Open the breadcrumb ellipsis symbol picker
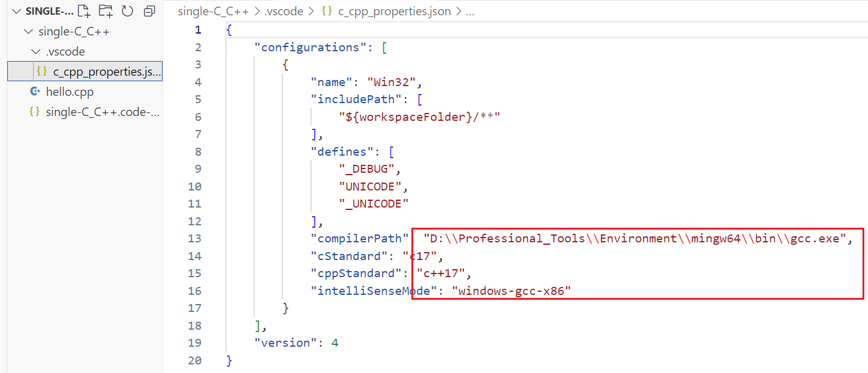Image resolution: width=868 pixels, height=373 pixels. [x=469, y=11]
